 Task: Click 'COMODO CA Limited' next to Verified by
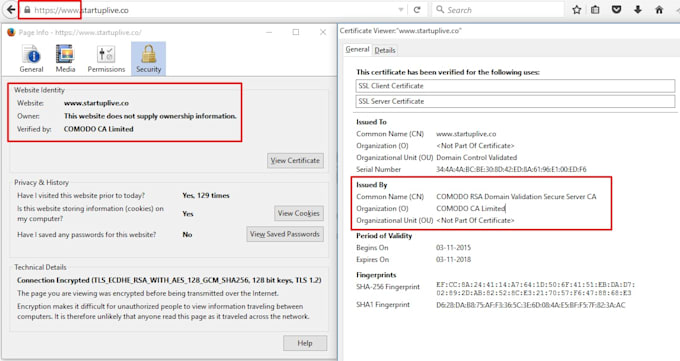(98, 129)
